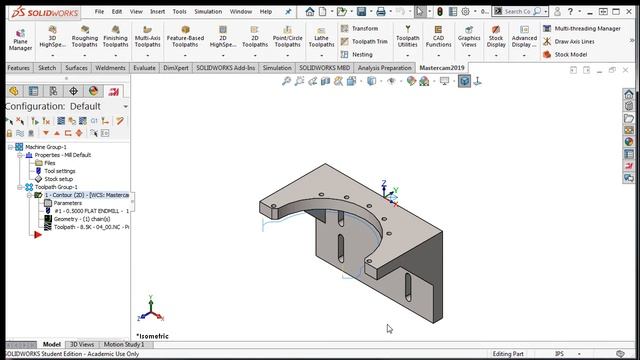
Task: Switch to the Sketch tab
Action: pyautogui.click(x=47, y=68)
